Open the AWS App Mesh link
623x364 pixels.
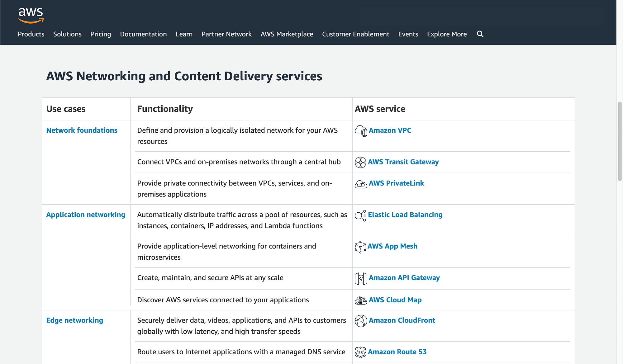coord(392,246)
